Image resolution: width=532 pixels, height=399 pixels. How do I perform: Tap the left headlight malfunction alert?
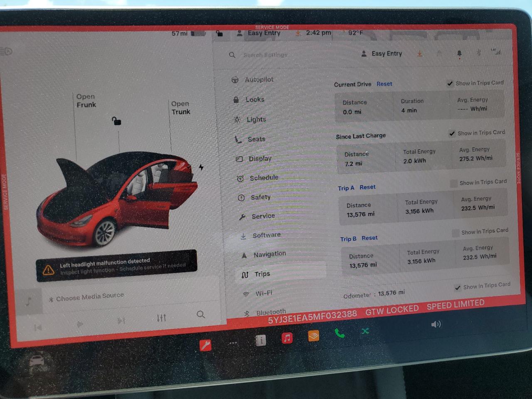[x=116, y=266]
